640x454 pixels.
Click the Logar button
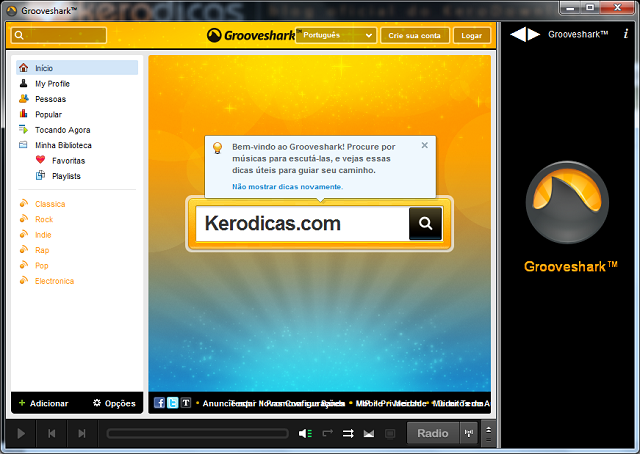471,36
